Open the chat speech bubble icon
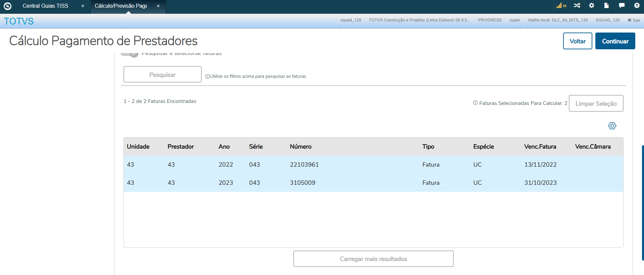Viewport: 644px width, 275px height. click(622, 6)
